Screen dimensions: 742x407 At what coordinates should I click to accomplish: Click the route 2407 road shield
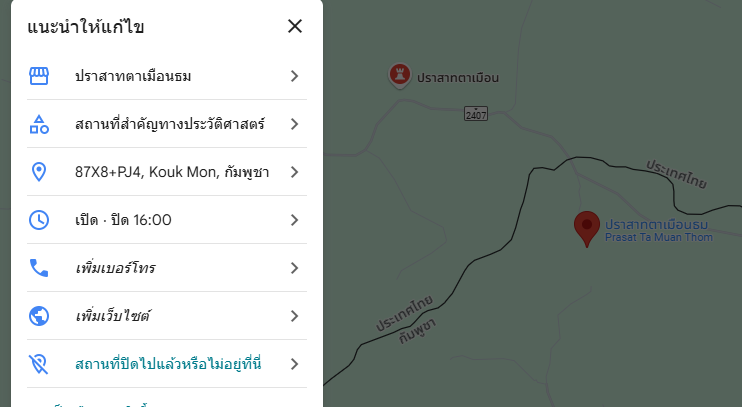click(x=476, y=114)
